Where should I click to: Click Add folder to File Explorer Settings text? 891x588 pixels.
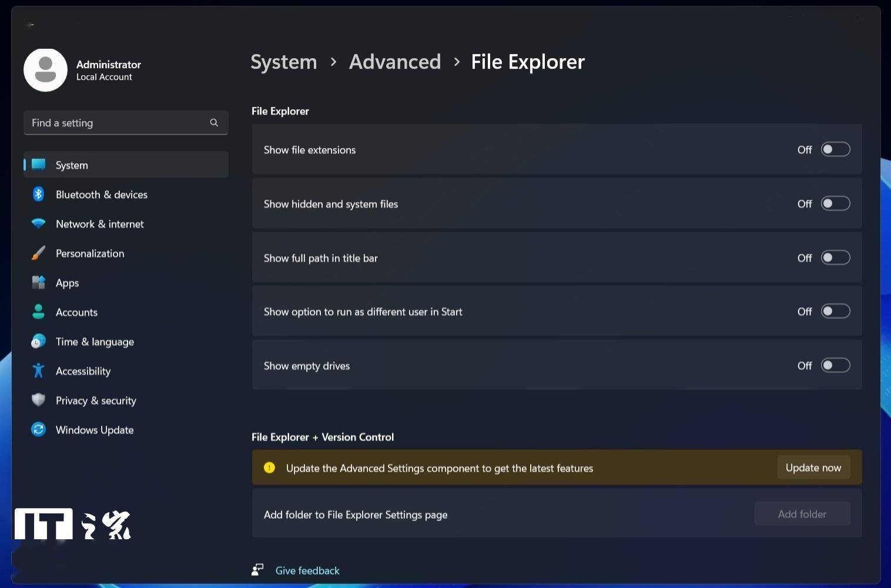(356, 515)
